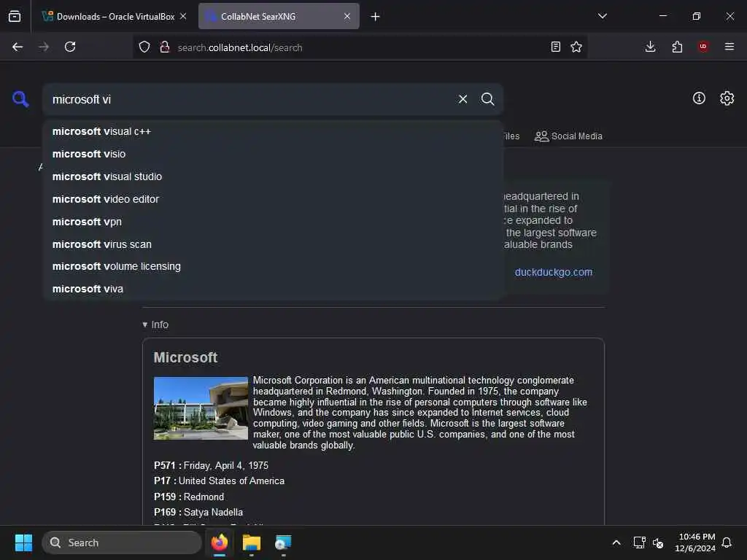This screenshot has width=747, height=560.
Task: Switch to Downloads – Oracle VirtualBox tab
Action: coord(115,16)
